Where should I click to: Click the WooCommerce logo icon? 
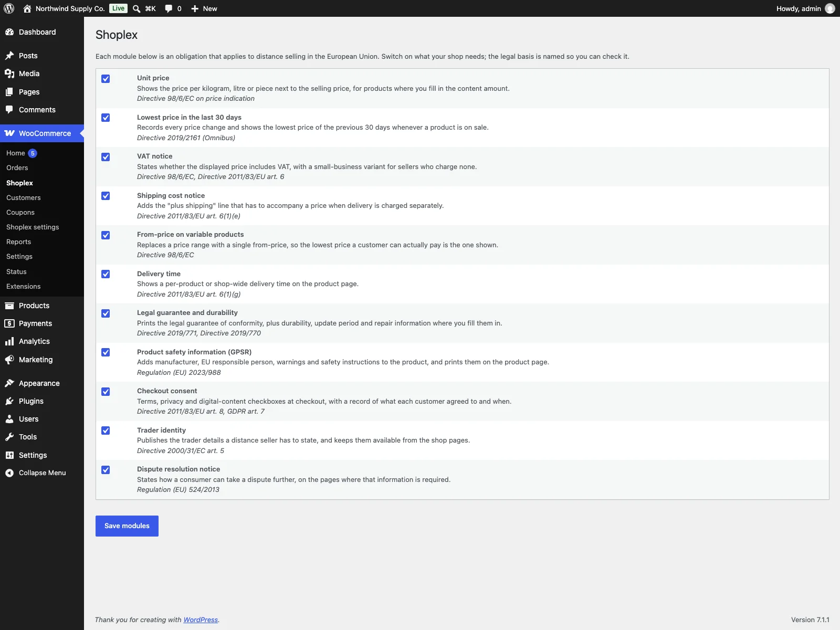click(9, 133)
